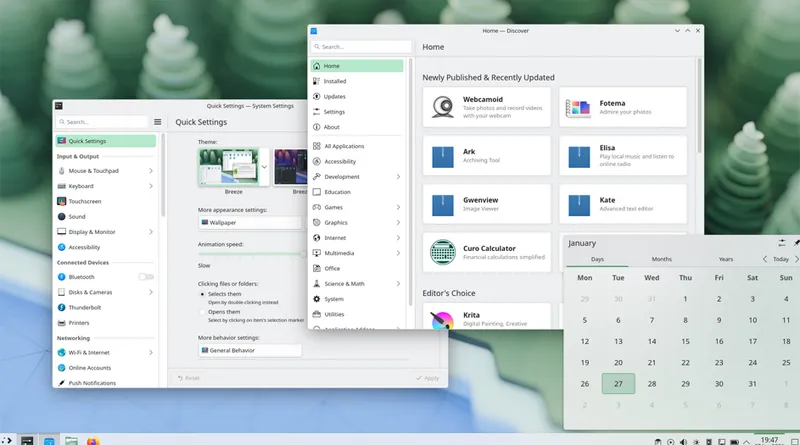Expand Disks & Cameras chevron

(x=151, y=292)
